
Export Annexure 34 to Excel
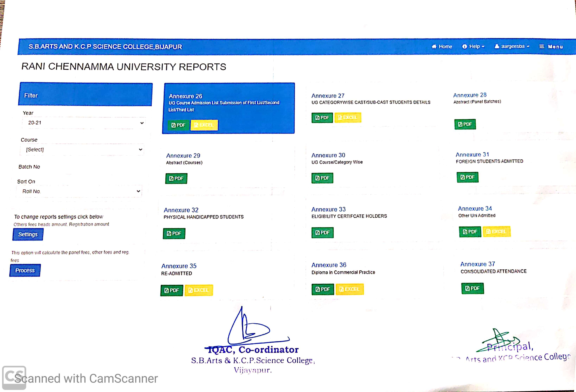click(x=497, y=231)
